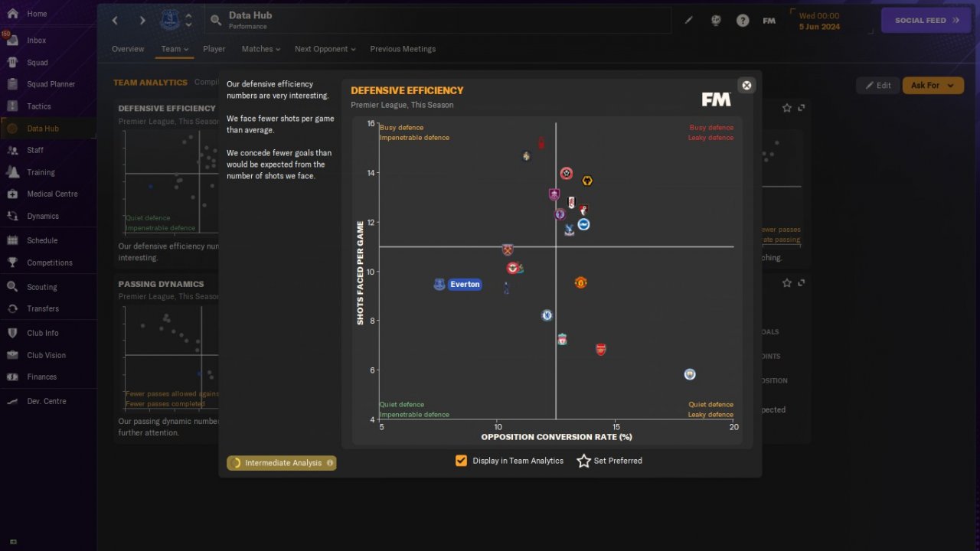Image resolution: width=980 pixels, height=551 pixels.
Task: Open Transfers in the sidebar
Action: 43,308
